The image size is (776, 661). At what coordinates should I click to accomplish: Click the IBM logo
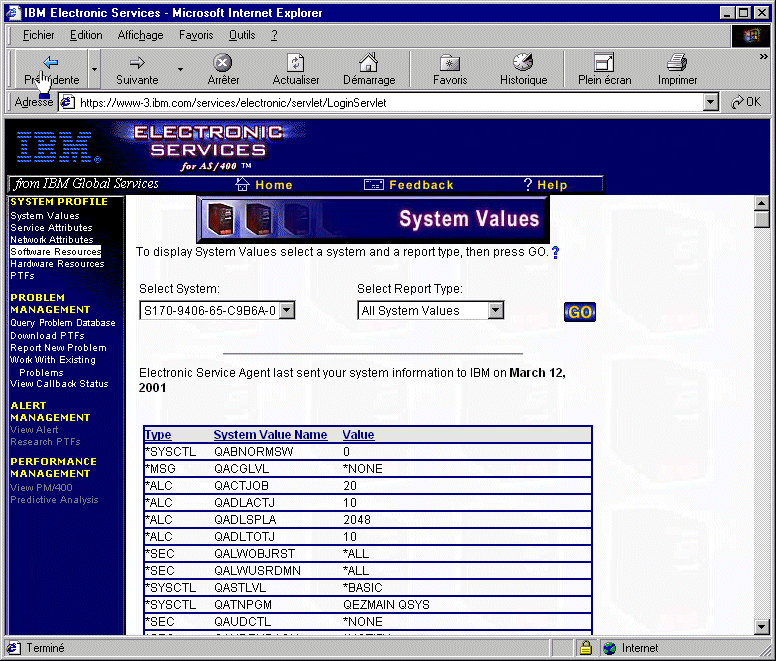pos(57,147)
